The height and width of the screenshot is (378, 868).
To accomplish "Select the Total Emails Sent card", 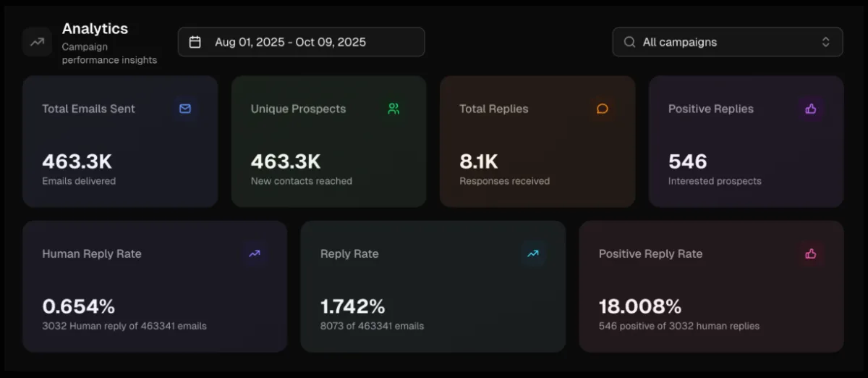I will click(120, 142).
